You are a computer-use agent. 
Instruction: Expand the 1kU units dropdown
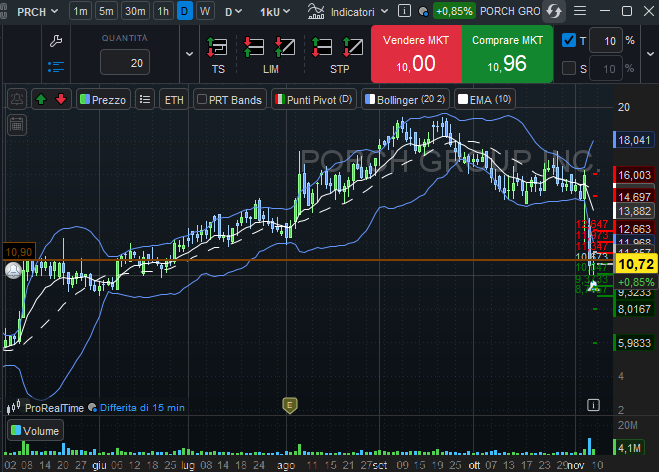(274, 12)
